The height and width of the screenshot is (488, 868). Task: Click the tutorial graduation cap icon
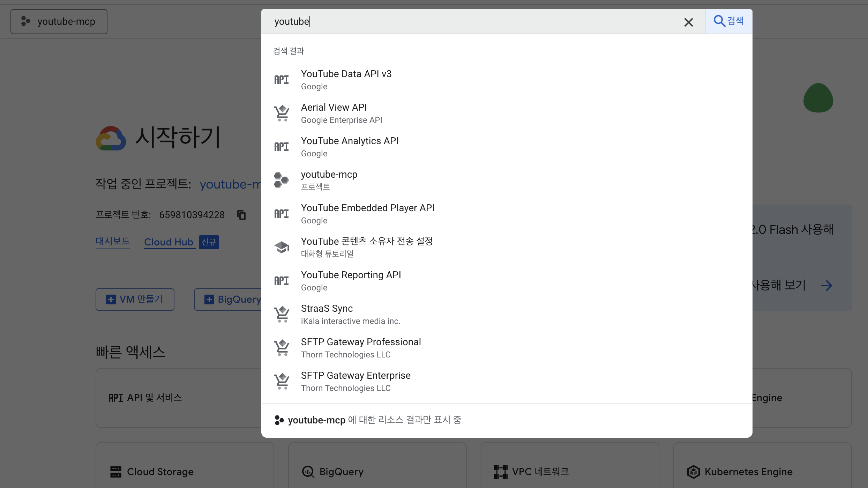coord(282,247)
